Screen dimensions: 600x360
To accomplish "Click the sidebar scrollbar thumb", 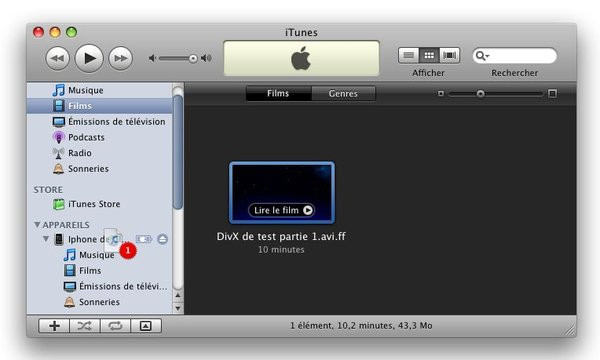I will [x=178, y=152].
